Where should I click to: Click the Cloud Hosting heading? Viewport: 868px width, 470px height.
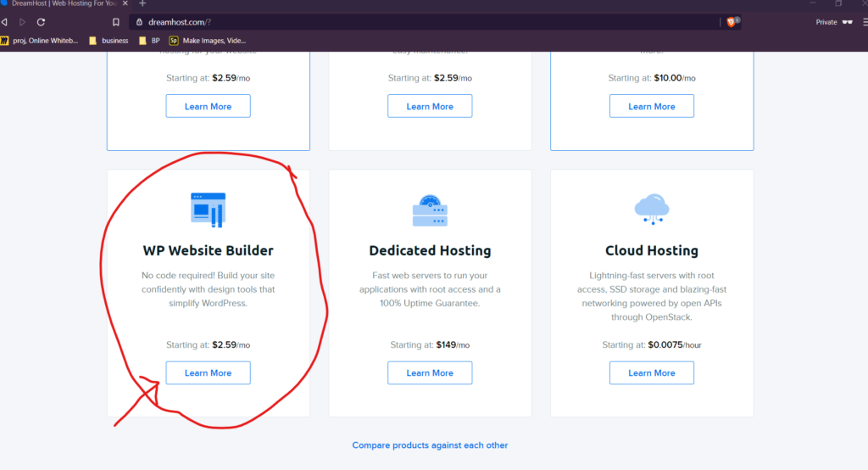pos(652,250)
